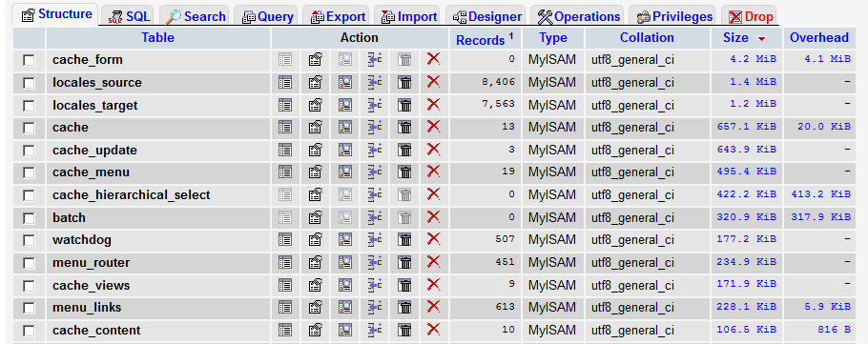868x344 pixels.
Task: Check the cache_views table checkbox
Action: tap(29, 286)
